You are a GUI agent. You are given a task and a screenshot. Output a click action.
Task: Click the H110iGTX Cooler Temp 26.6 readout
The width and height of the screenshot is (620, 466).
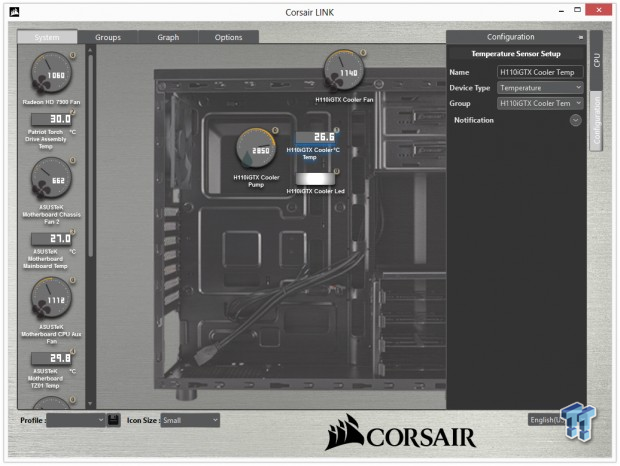point(316,137)
